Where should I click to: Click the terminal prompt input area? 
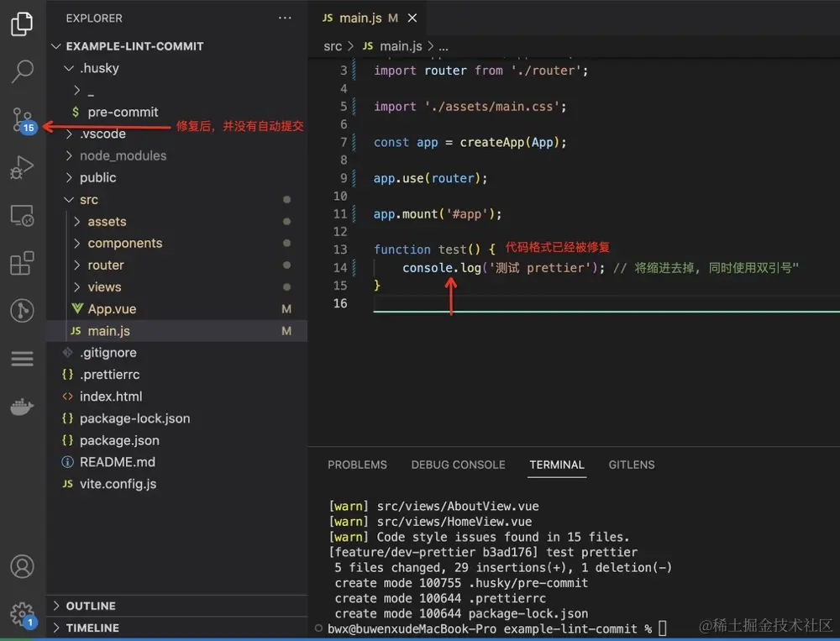[663, 628]
